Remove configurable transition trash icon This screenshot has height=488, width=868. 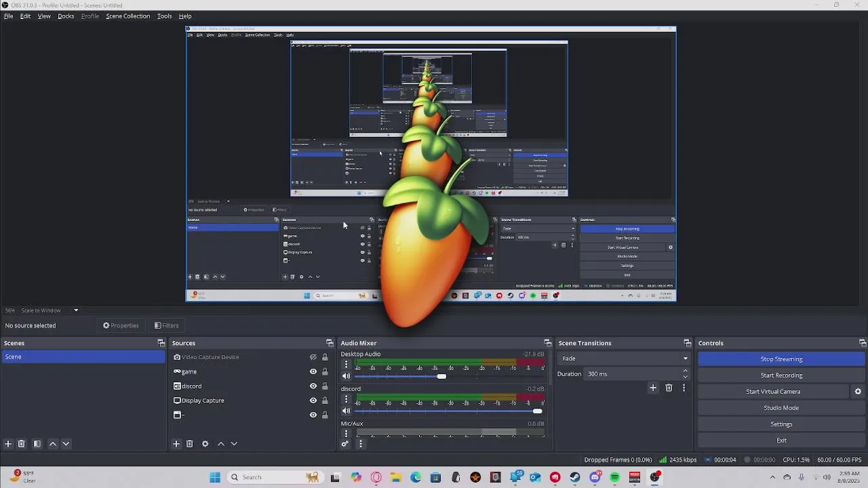click(669, 388)
